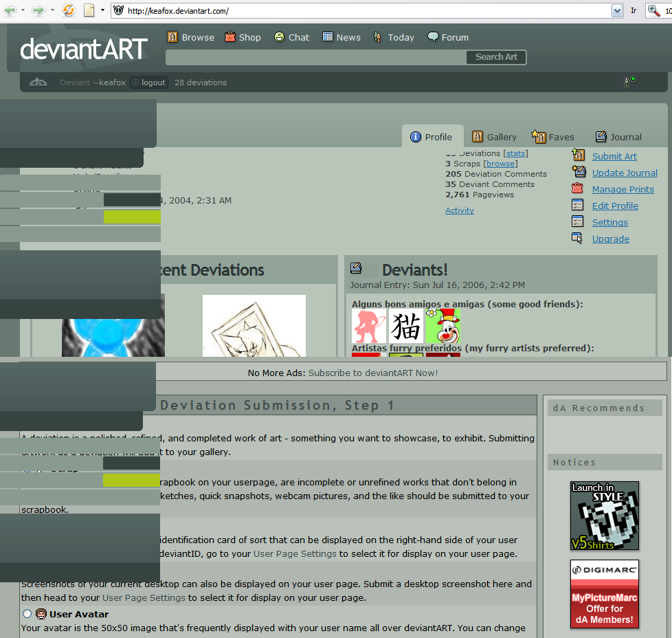Go back with the browser's green back arrow
The image size is (672, 638).
coord(10,10)
